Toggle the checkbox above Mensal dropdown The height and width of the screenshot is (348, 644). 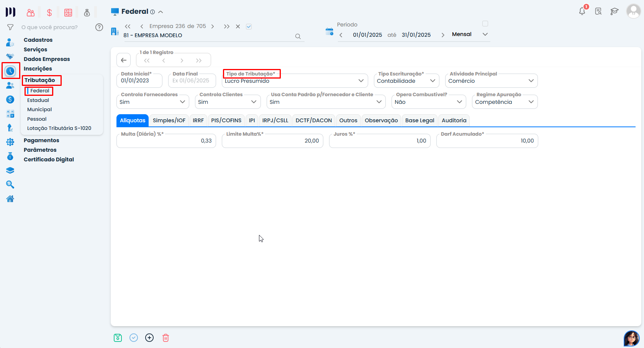pyautogui.click(x=485, y=24)
